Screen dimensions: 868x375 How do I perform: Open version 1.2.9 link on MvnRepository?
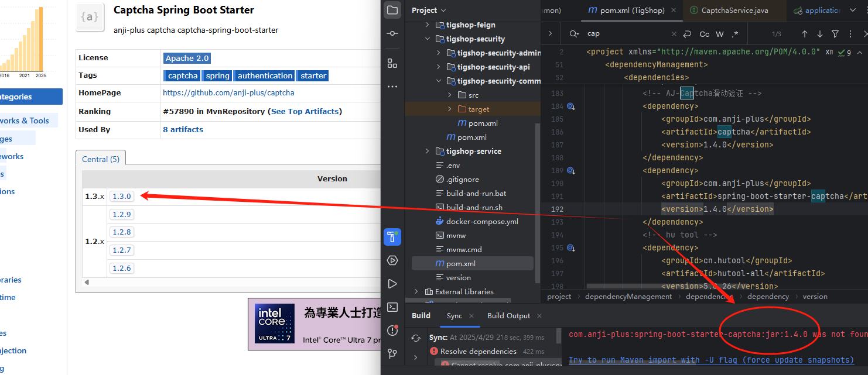122,214
